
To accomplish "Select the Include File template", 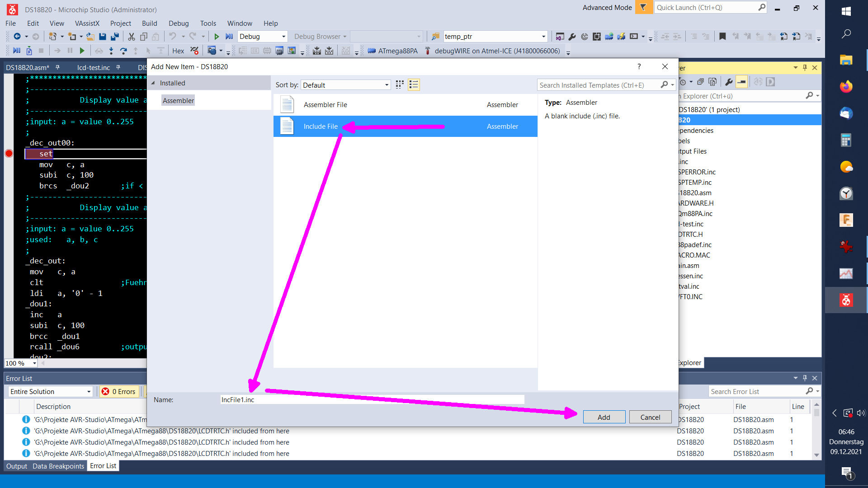I will [405, 127].
